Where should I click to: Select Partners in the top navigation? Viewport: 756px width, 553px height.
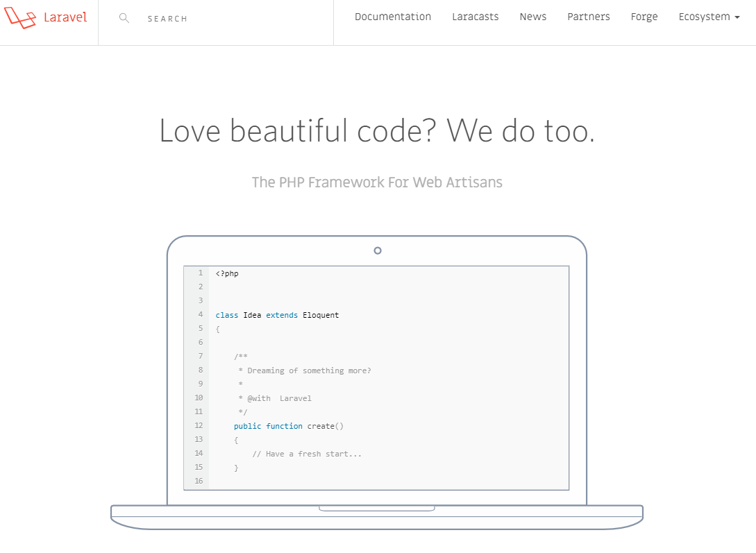tap(588, 17)
